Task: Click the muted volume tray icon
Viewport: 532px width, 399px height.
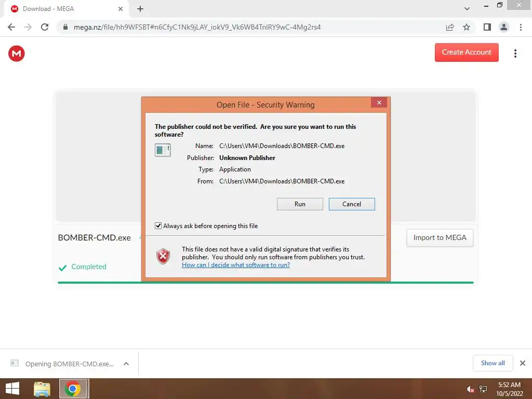Action: (470, 389)
